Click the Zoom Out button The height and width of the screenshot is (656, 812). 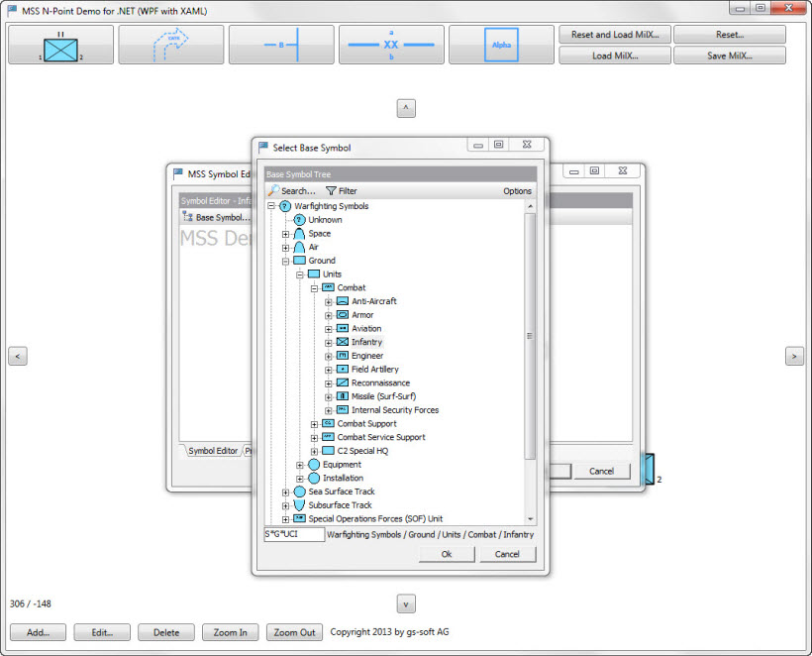294,631
